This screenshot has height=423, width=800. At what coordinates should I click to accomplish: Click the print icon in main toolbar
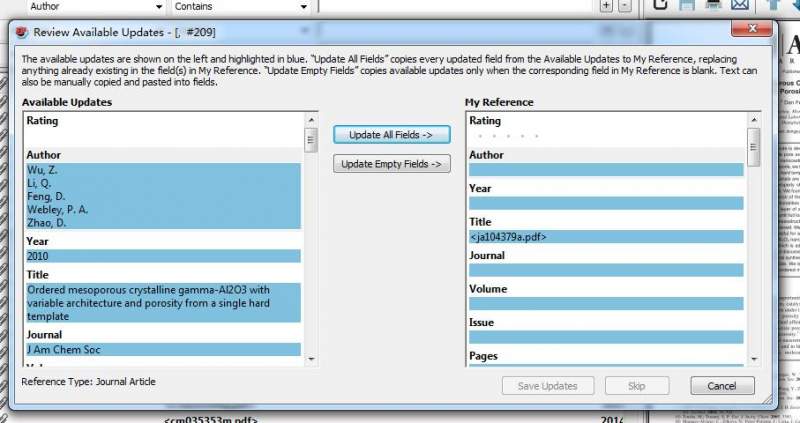713,5
